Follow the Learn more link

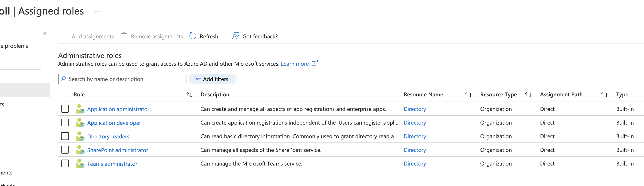(x=295, y=64)
